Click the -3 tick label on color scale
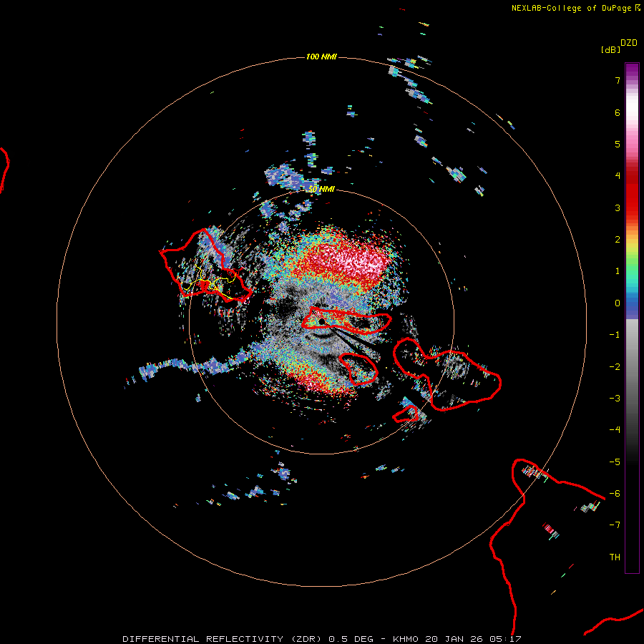The height and width of the screenshot is (644, 644). 615,399
